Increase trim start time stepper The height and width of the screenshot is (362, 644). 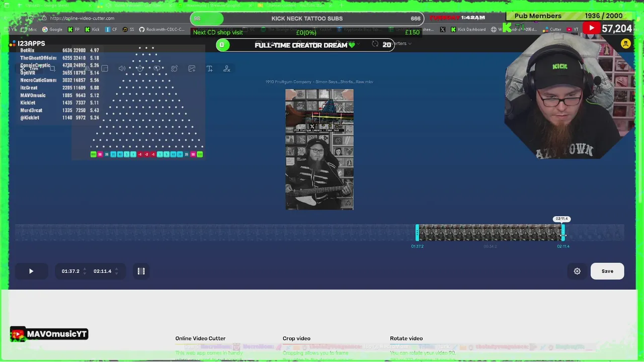(x=85, y=269)
